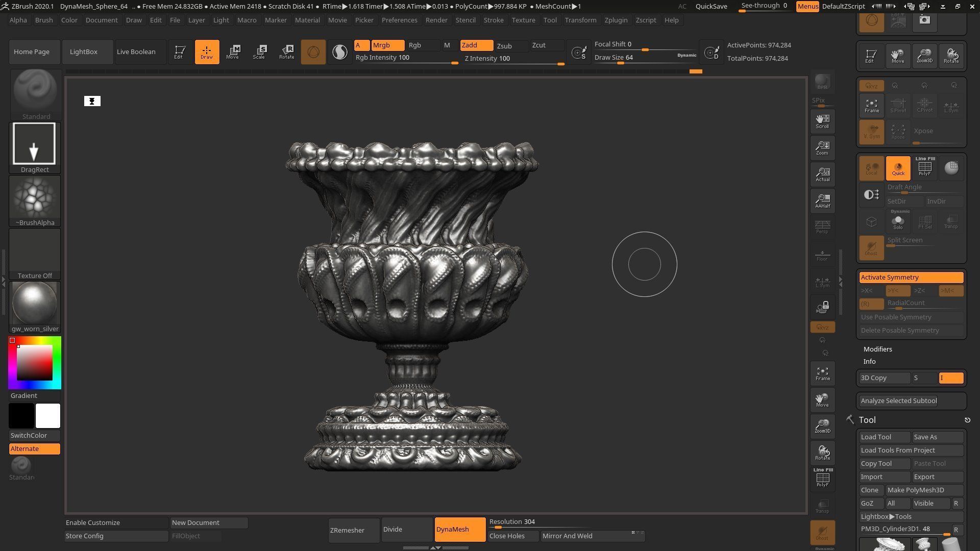The height and width of the screenshot is (551, 980).
Task: Enable the Rgb channel button
Action: click(424, 45)
